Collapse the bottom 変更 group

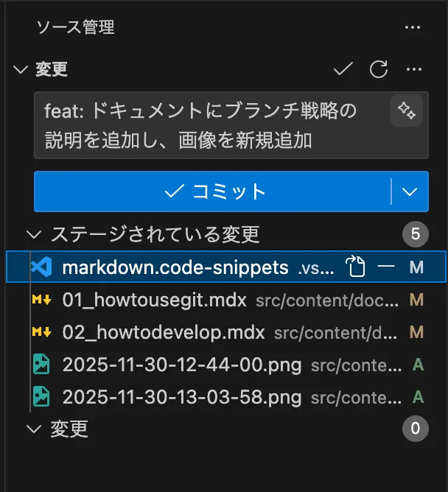tap(33, 429)
